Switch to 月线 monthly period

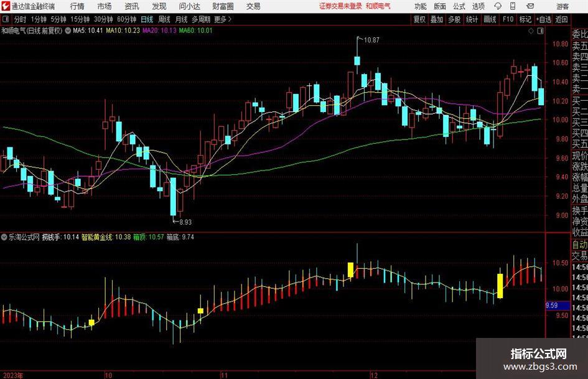[x=181, y=19]
